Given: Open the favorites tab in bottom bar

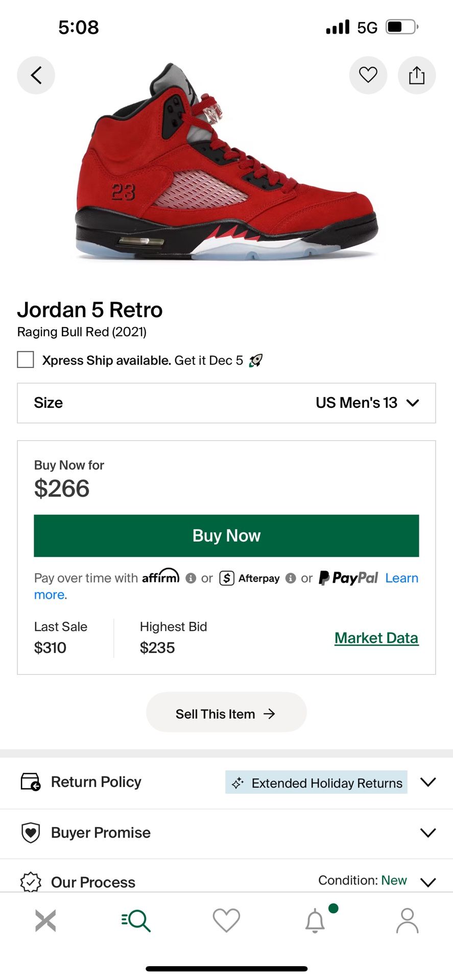Looking at the screenshot, I should 226,920.
